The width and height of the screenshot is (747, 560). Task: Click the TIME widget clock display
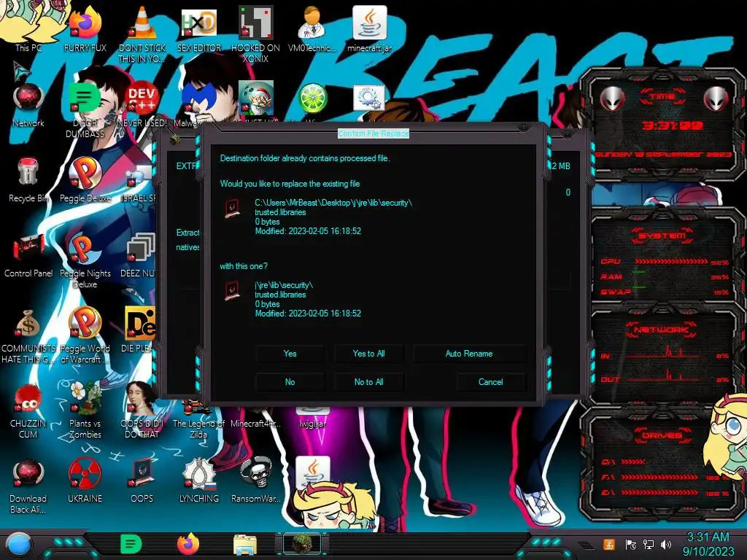click(672, 125)
